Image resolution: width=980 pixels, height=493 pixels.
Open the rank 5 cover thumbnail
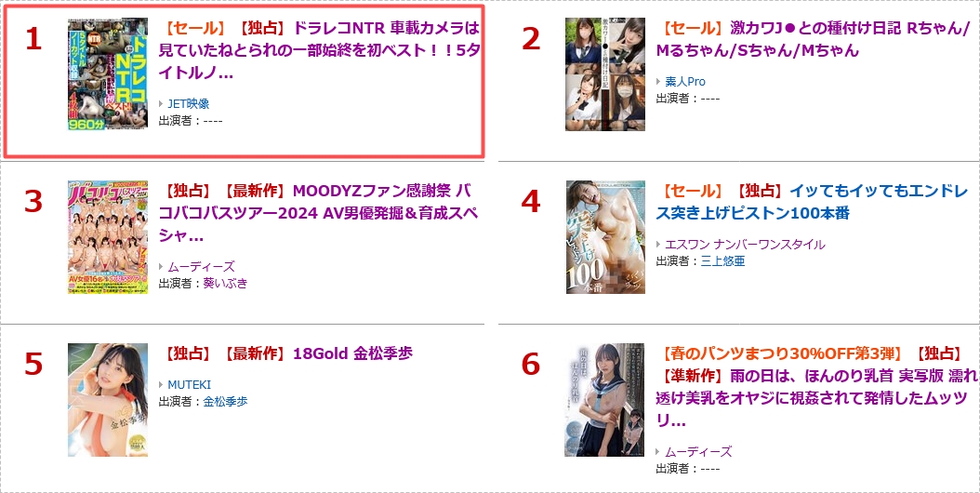click(x=108, y=400)
